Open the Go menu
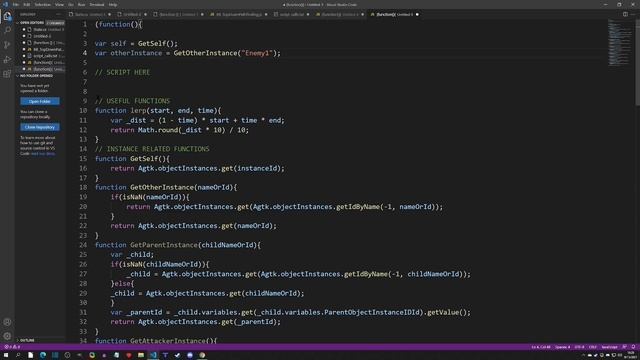 click(71, 4)
